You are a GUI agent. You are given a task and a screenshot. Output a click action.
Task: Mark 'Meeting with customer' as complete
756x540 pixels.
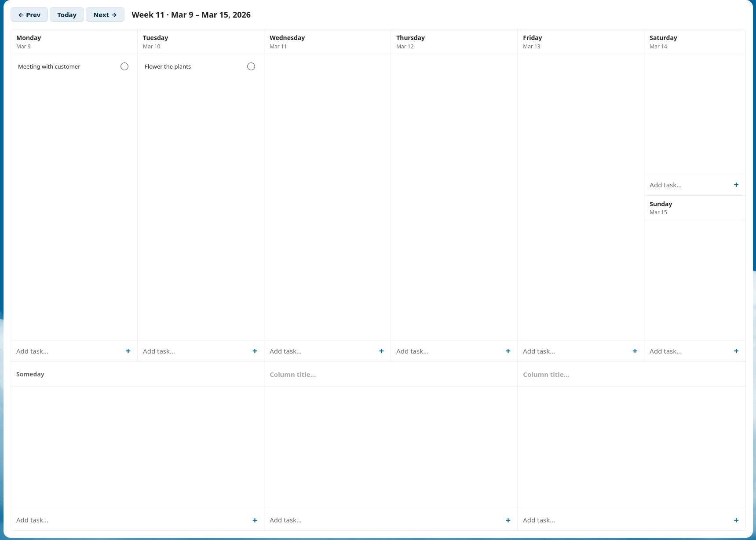point(124,66)
